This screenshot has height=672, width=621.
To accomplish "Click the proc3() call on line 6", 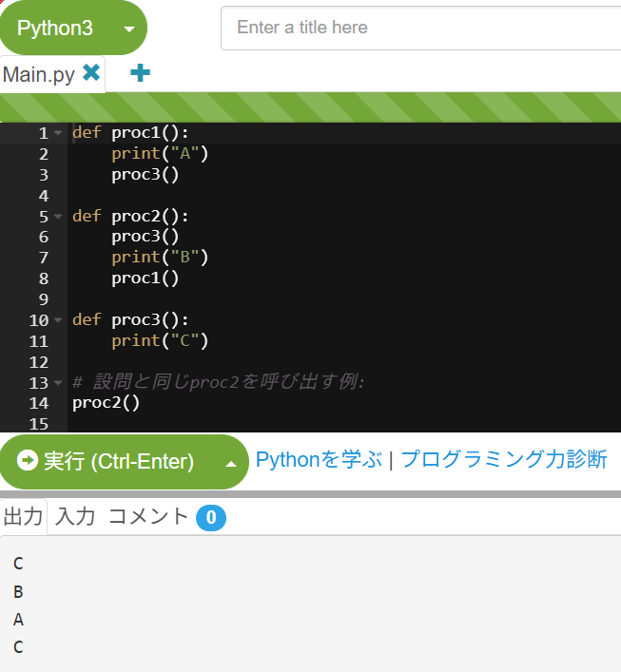I will [145, 236].
